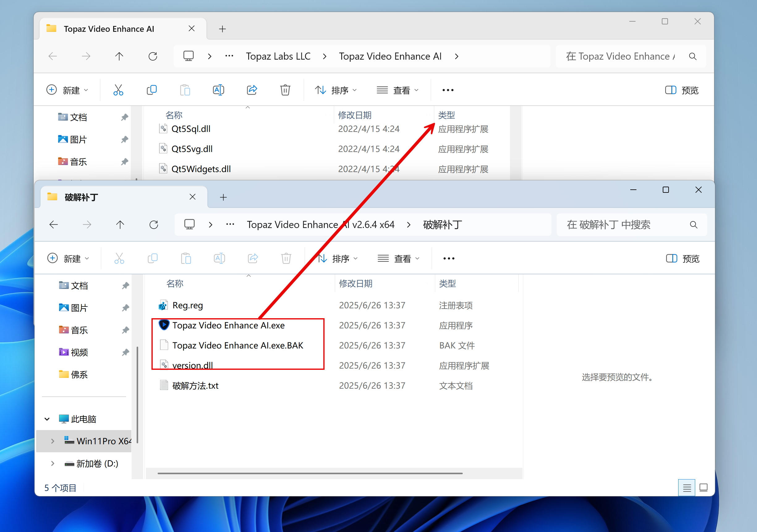
Task: Toggle the 预览 pane in 破解补丁 window
Action: (683, 258)
